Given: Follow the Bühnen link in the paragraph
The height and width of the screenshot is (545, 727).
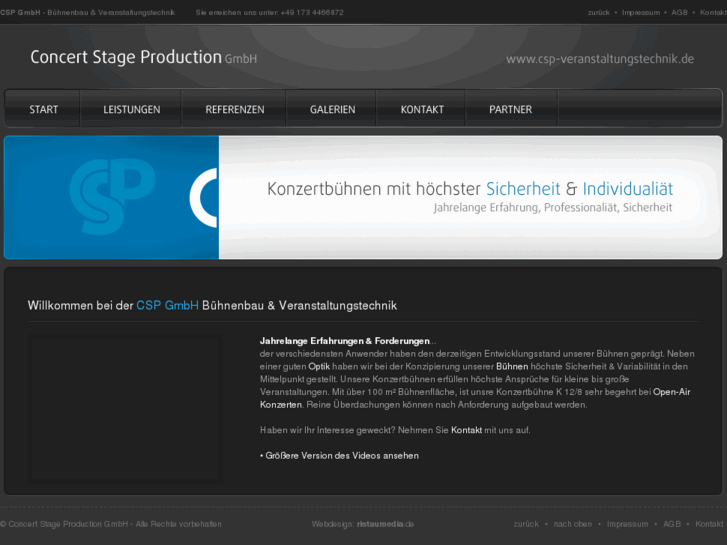Looking at the screenshot, I should 512,366.
